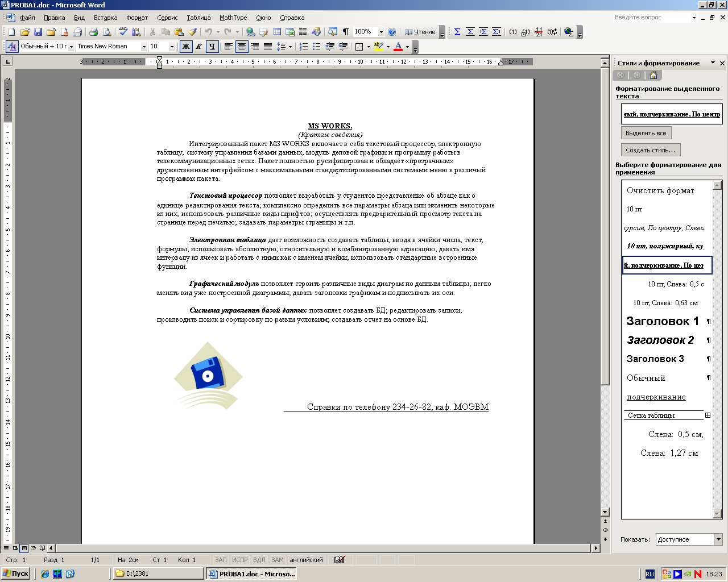Save the document with floppy icon
The image size is (728, 582).
coord(38,32)
